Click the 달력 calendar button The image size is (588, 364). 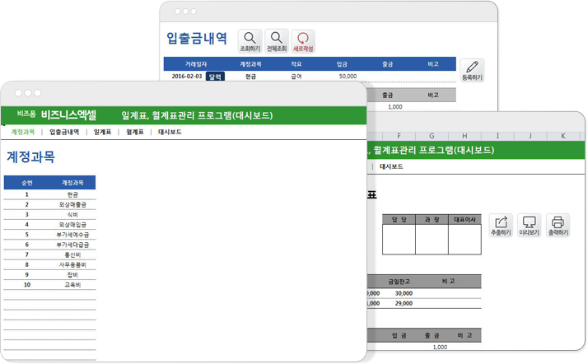[x=215, y=76]
